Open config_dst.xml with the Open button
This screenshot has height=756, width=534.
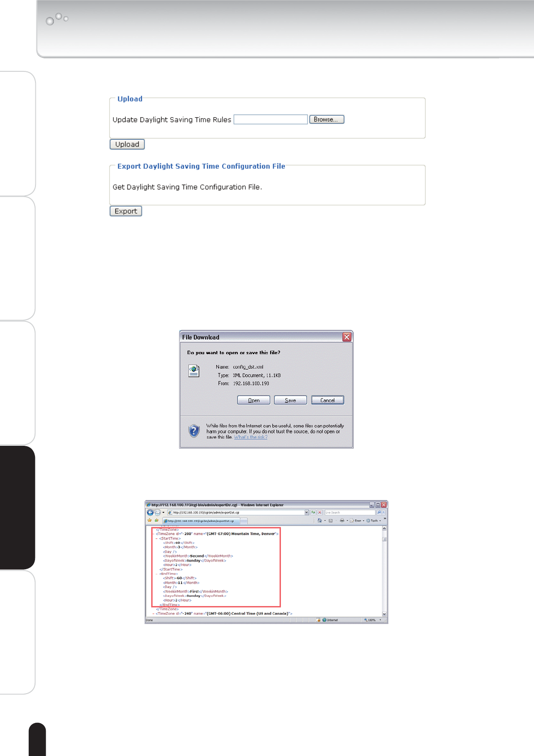click(x=254, y=400)
